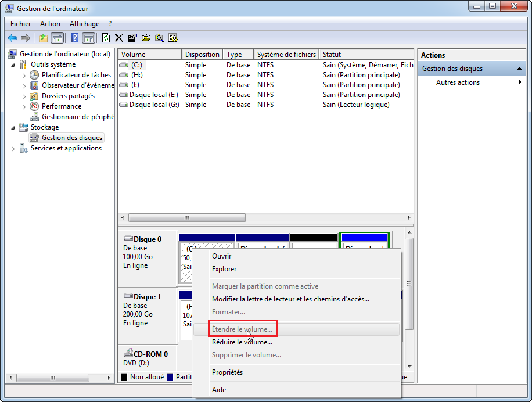Click the Disque 1 disk label
Viewport: 532px width, 402px height.
pos(148,297)
